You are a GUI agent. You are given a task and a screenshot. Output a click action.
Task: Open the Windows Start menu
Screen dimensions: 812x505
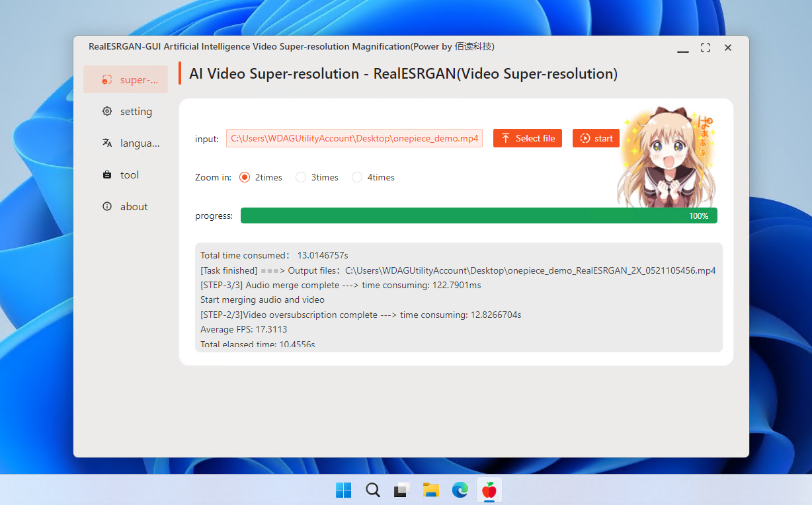[x=344, y=490]
